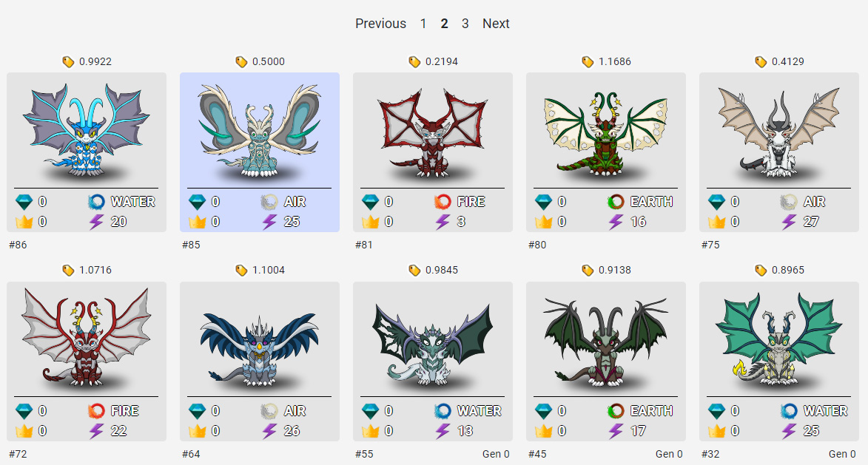Open the teal winged dragon #32 image
868x465 pixels.
point(779,340)
